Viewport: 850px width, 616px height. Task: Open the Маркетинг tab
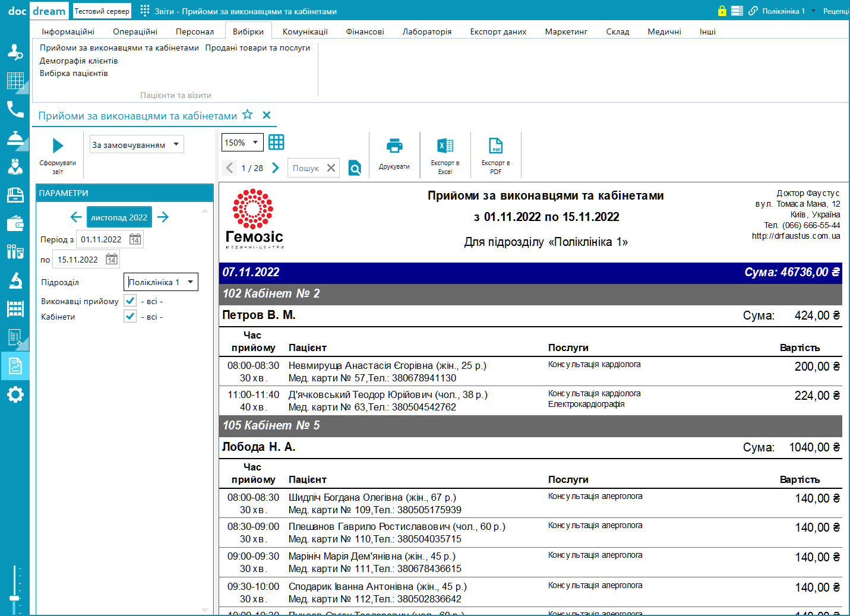(566, 31)
